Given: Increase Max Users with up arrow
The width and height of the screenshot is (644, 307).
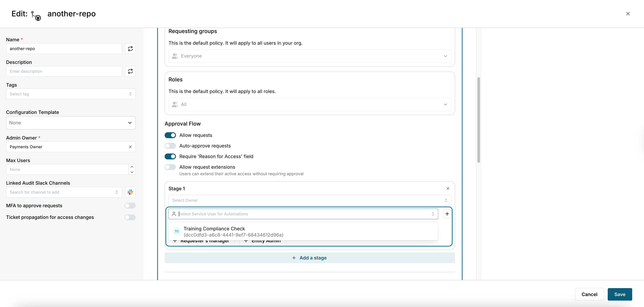Looking at the screenshot, I should tap(132, 167).
